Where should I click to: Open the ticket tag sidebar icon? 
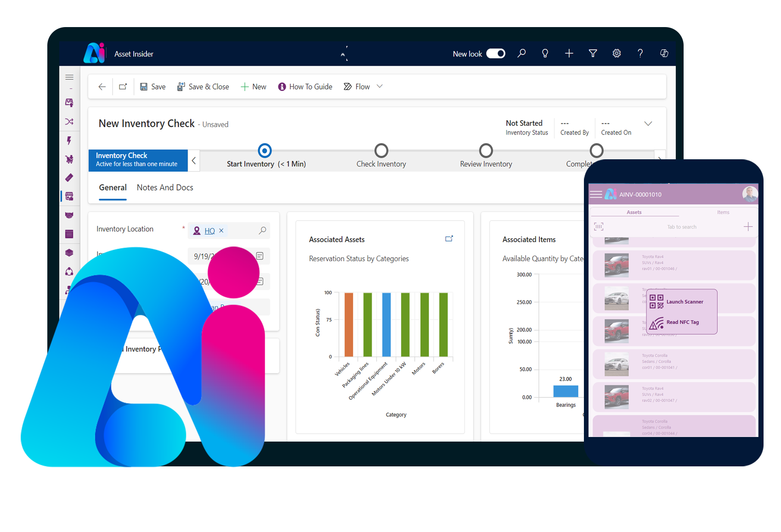pos(69,178)
